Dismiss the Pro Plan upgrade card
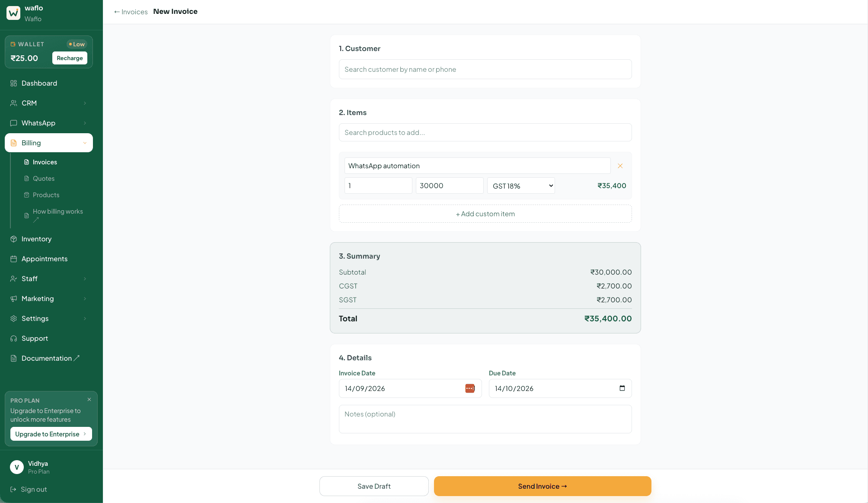Viewport: 868px width, 503px height. coord(89,399)
